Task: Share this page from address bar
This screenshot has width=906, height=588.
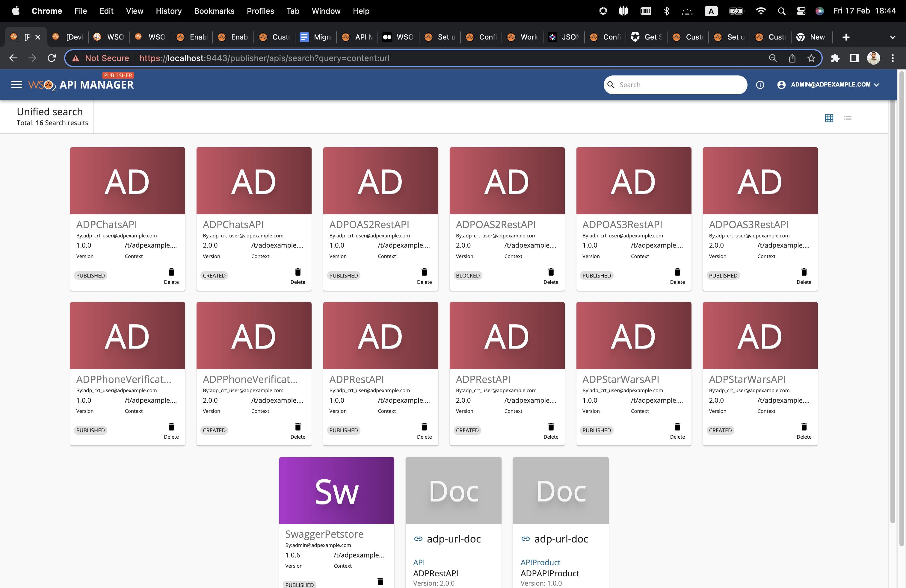Action: [792, 58]
